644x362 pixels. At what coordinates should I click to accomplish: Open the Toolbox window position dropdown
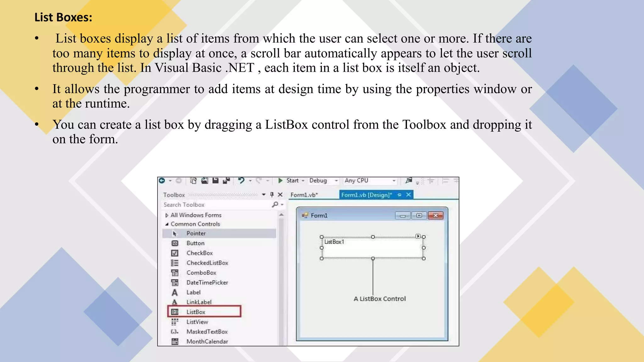pyautogui.click(x=264, y=195)
